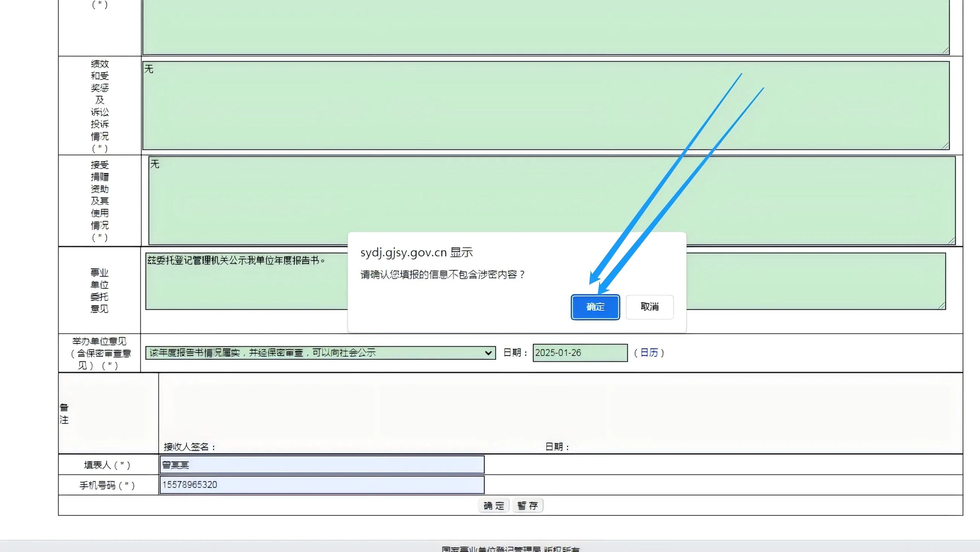Click the 事业单位委托意见 text area
The height and width of the screenshot is (552, 980).
[247, 285]
